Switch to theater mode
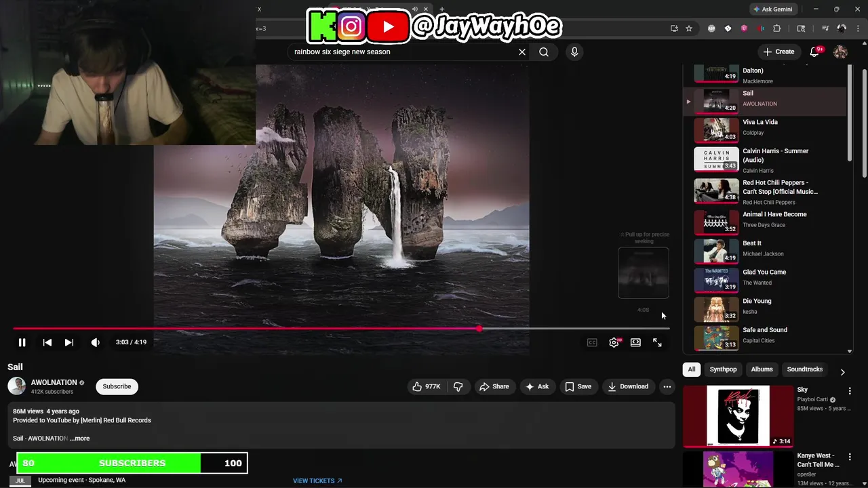 click(635, 342)
